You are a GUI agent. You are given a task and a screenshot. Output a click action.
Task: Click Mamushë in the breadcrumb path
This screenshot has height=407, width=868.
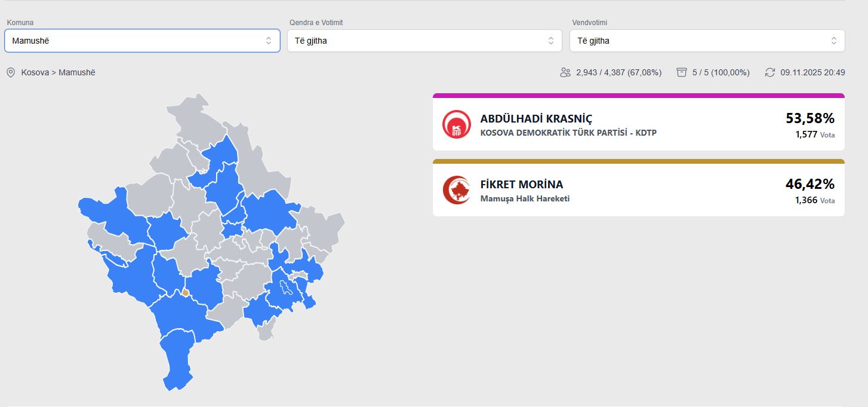point(77,72)
